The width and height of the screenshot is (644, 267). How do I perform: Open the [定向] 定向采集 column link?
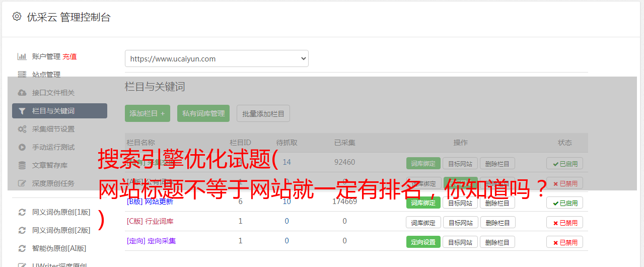(151, 241)
